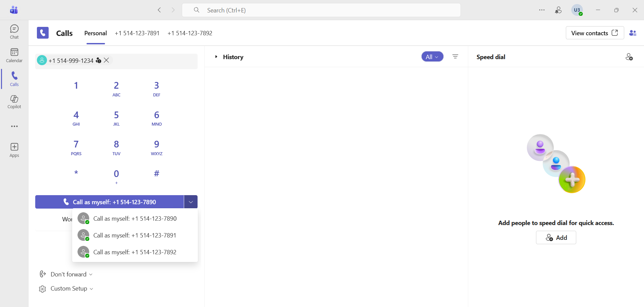Screen dimensions: 644x307
Task: Open the All history filter dropdown
Action: click(432, 57)
